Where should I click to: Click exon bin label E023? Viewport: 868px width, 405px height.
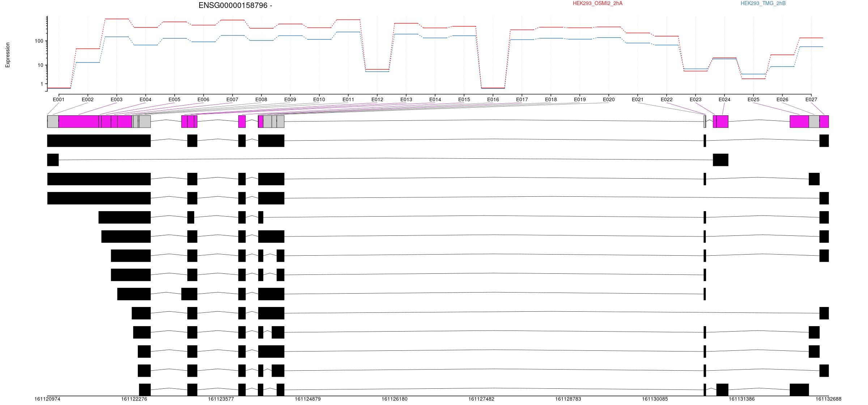[x=695, y=99]
